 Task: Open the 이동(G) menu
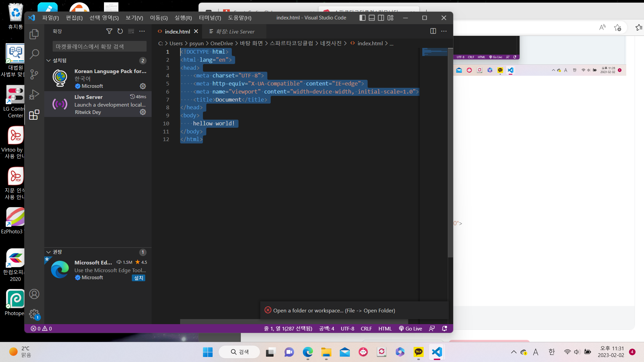pos(159,18)
